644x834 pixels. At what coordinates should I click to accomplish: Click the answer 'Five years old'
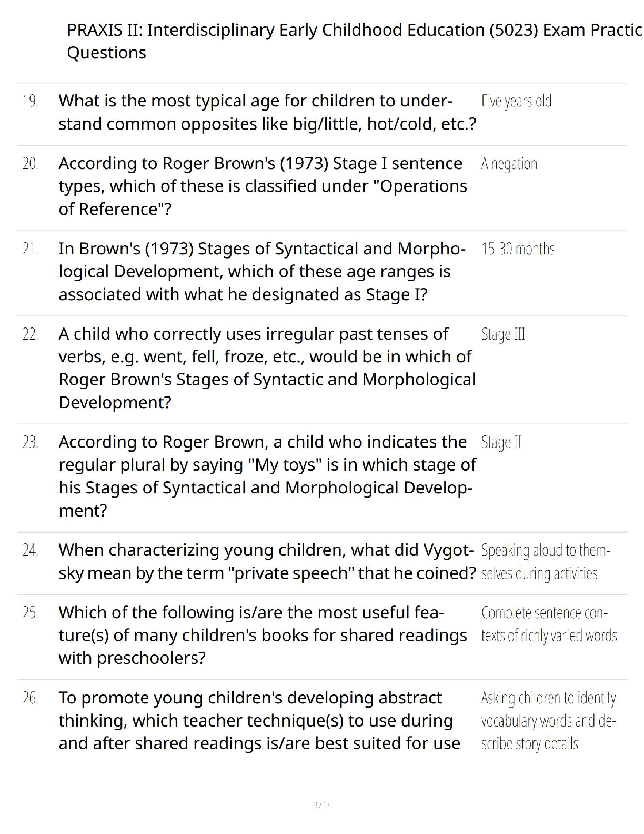click(x=516, y=101)
